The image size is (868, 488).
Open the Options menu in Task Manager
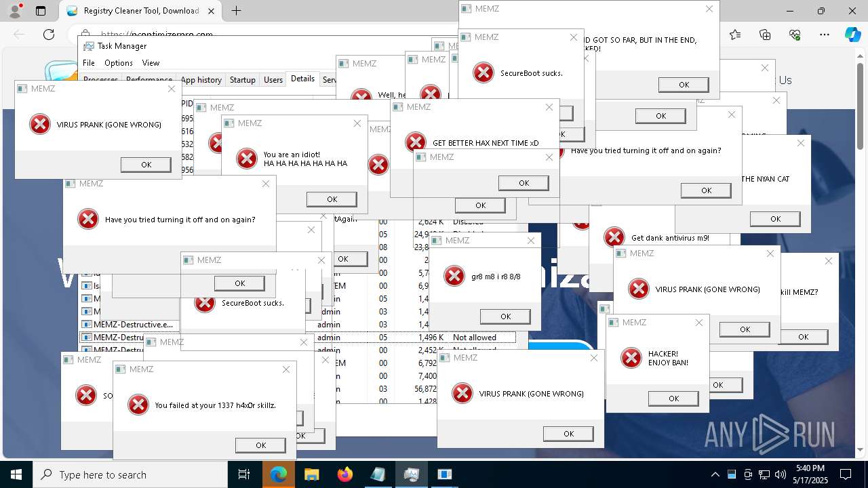(x=119, y=62)
